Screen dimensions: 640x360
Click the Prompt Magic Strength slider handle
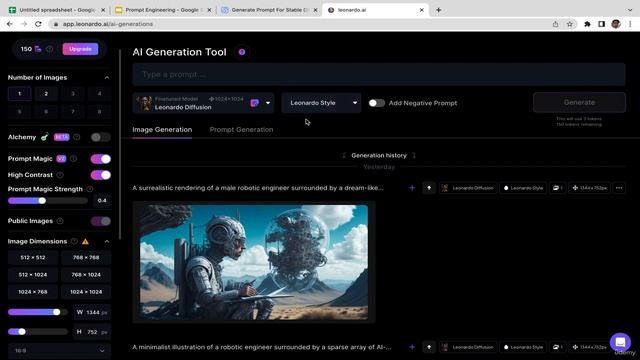click(x=42, y=200)
